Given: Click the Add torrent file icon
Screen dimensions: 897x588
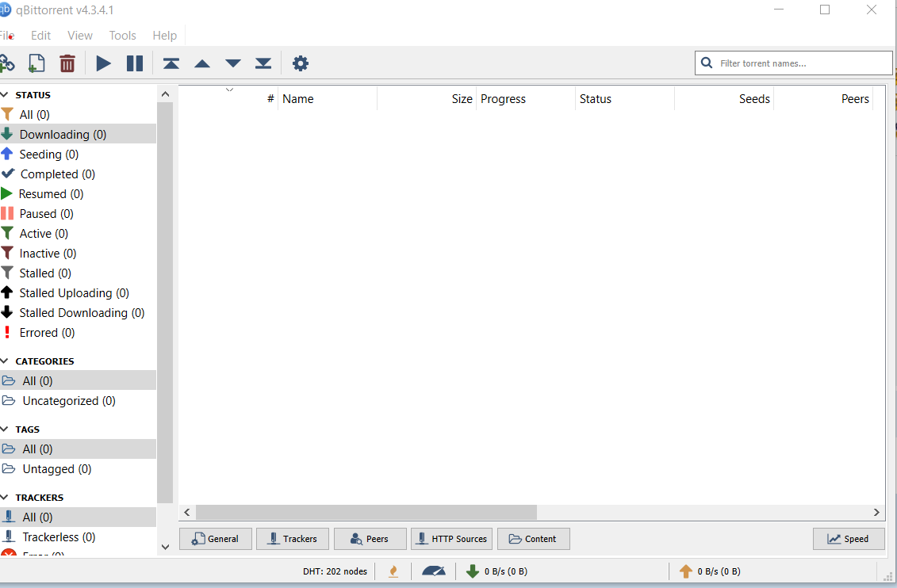Looking at the screenshot, I should [36, 63].
